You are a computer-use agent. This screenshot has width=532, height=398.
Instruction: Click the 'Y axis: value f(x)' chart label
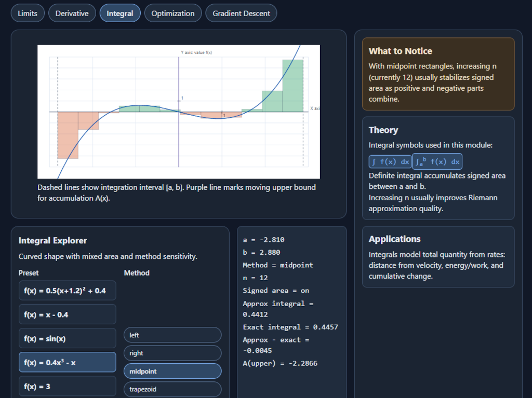pos(196,52)
